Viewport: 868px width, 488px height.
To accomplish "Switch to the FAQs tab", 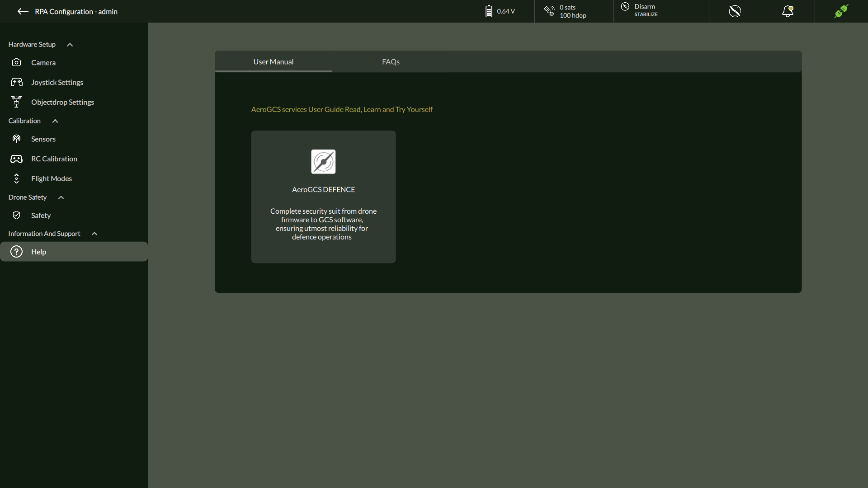I will (x=391, y=62).
